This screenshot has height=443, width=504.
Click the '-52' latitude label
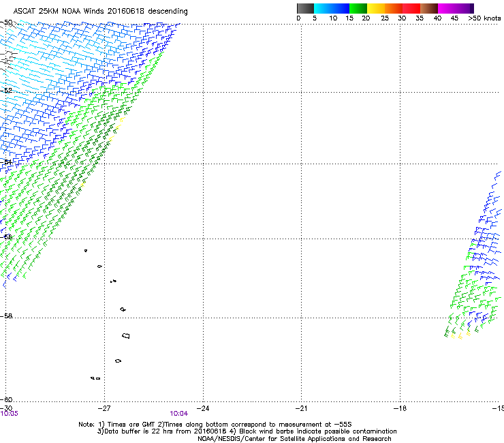(6, 91)
